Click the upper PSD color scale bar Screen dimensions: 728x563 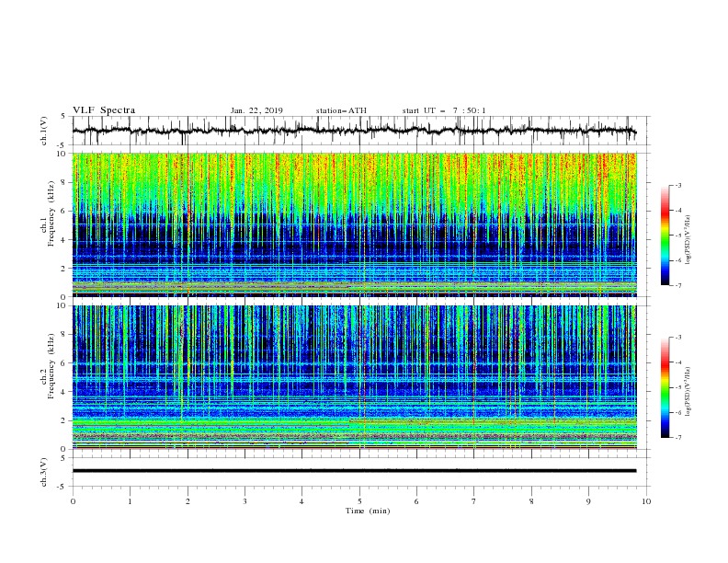[665, 236]
